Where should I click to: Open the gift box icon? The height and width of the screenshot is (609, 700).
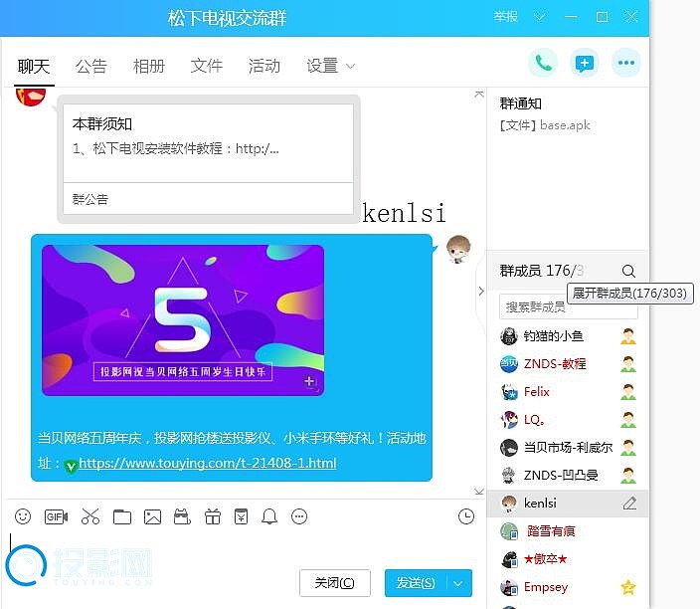click(x=212, y=516)
